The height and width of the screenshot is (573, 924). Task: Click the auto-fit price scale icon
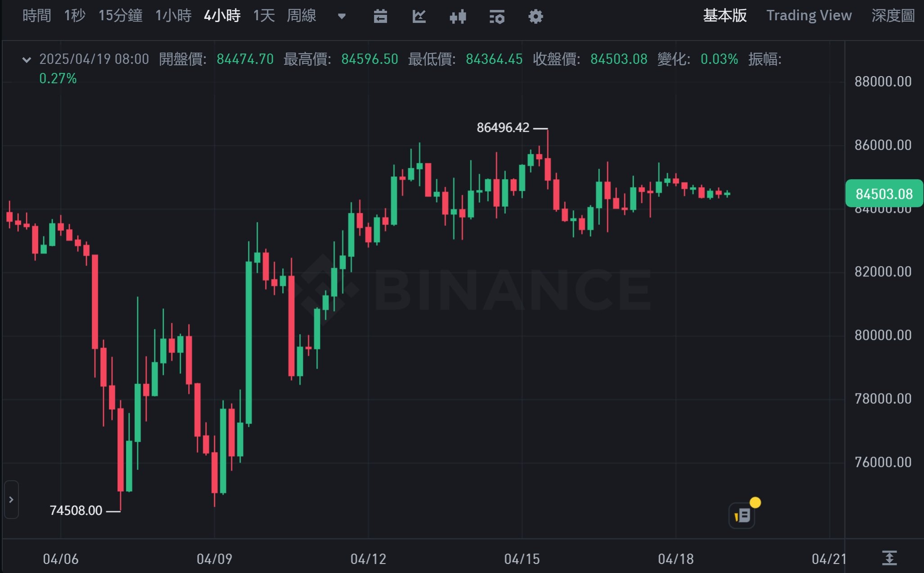tap(889, 558)
